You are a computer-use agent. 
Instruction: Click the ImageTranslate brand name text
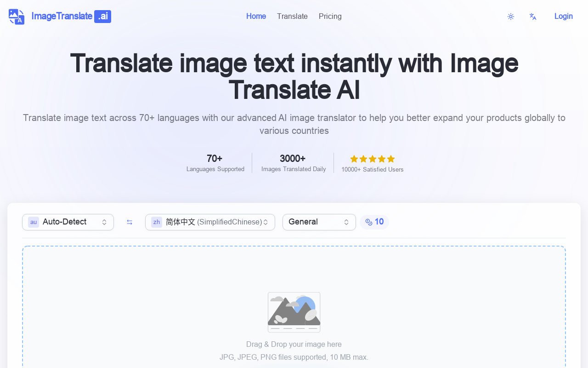pyautogui.click(x=62, y=17)
